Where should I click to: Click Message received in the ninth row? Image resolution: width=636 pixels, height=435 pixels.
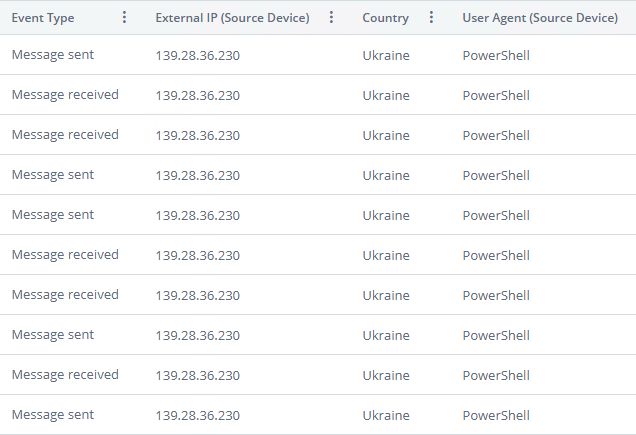click(x=65, y=375)
